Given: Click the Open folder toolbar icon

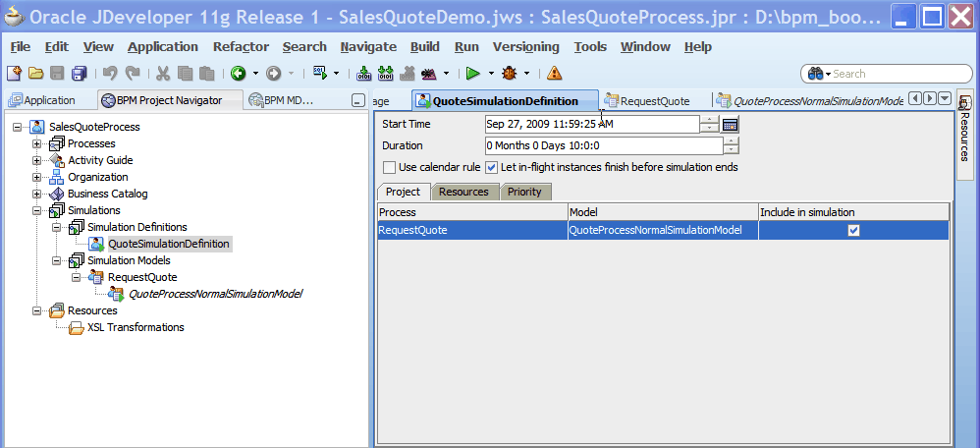Looking at the screenshot, I should (35, 74).
